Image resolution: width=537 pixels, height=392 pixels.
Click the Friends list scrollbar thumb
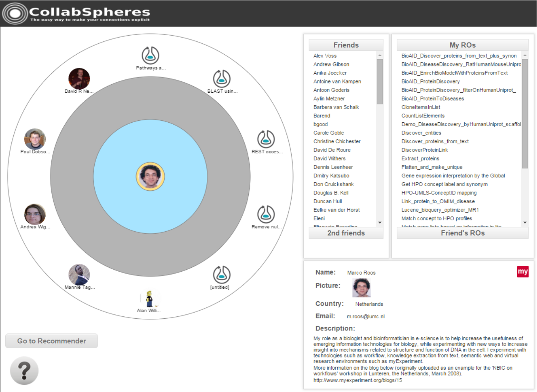(x=380, y=81)
